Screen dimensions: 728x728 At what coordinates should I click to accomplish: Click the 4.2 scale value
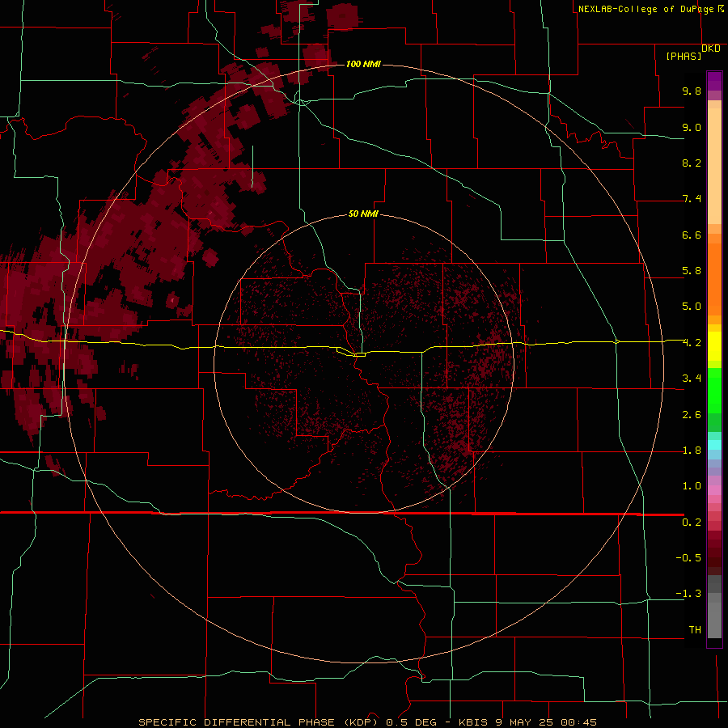(x=692, y=343)
